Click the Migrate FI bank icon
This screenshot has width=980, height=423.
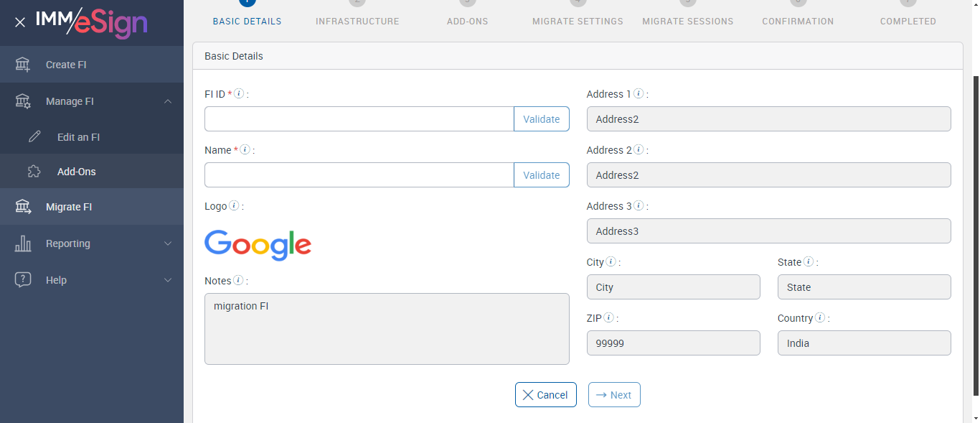23,207
